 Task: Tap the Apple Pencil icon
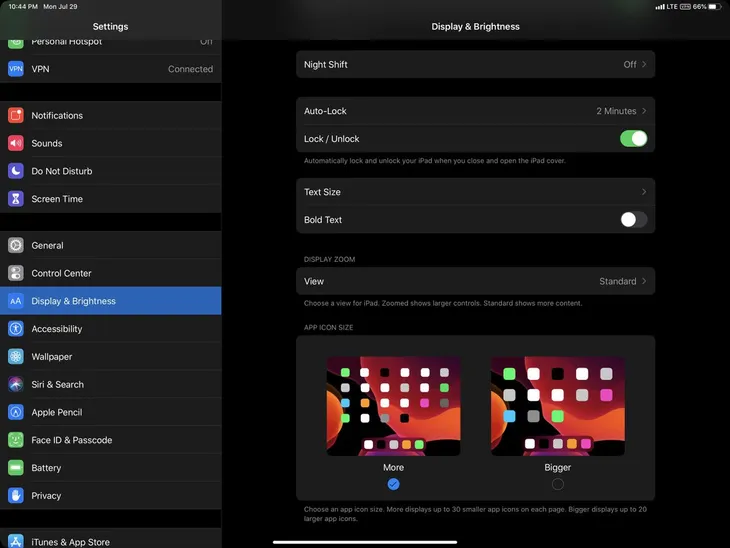[x=16, y=413]
